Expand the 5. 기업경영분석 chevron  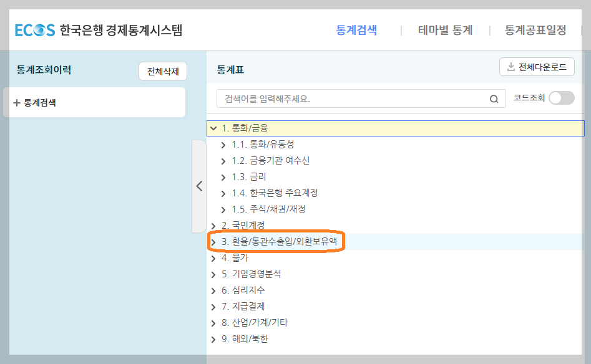tap(213, 274)
